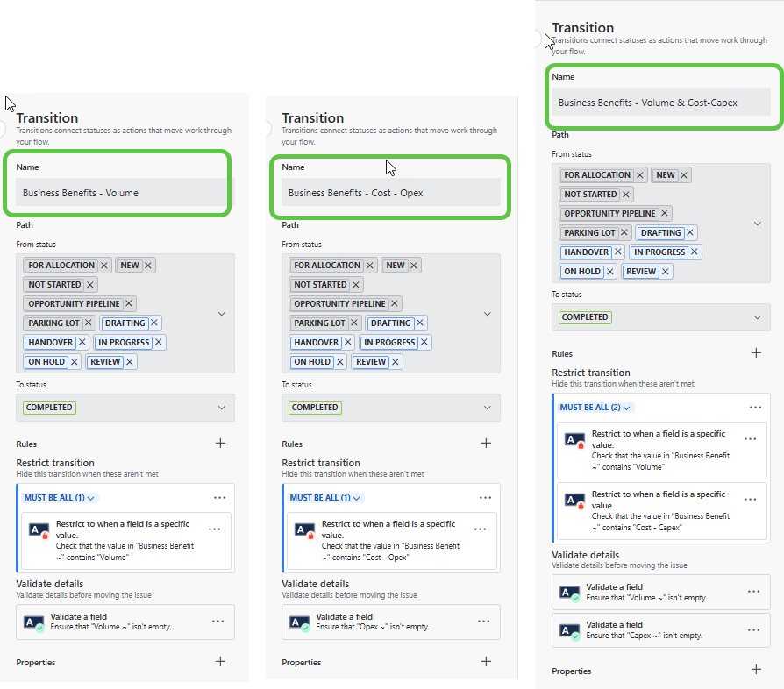Remove HANDOVER status in Volume & Cost-Capex transition
This screenshot has width=784, height=689.
tap(618, 252)
